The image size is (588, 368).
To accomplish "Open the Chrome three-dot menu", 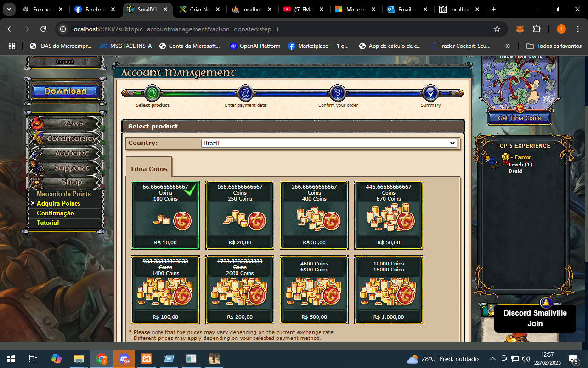I will 577,29.
